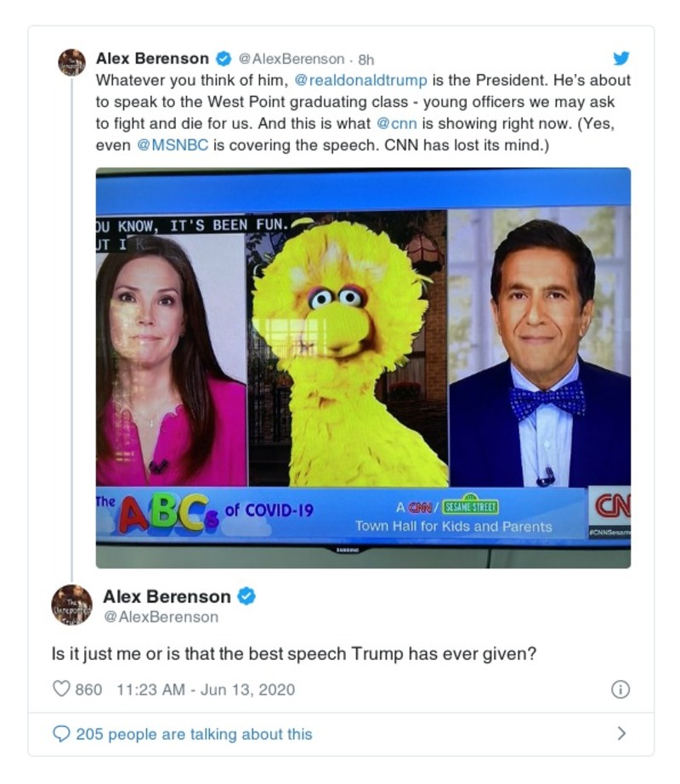Click the lower profile avatar of Alex Berenson
The height and width of the screenshot is (784, 680).
[71, 605]
